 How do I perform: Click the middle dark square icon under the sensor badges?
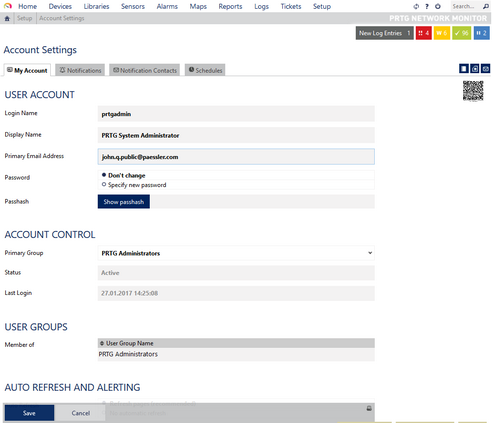[475, 69]
